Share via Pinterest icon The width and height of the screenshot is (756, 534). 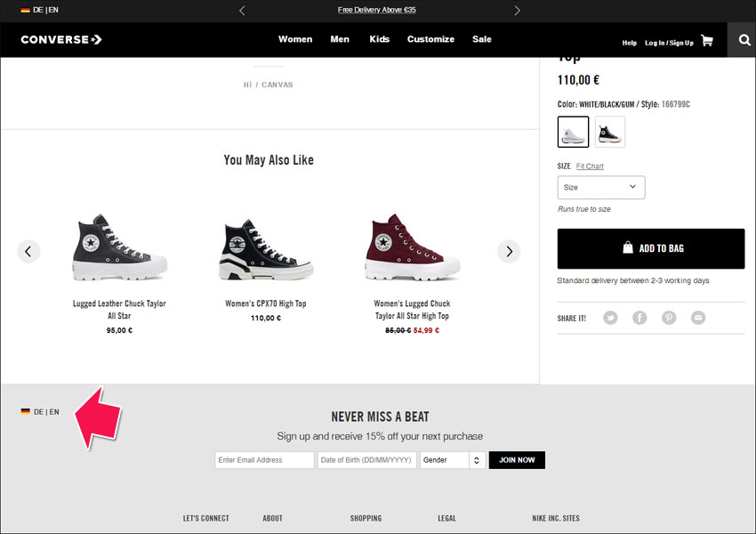pos(669,318)
